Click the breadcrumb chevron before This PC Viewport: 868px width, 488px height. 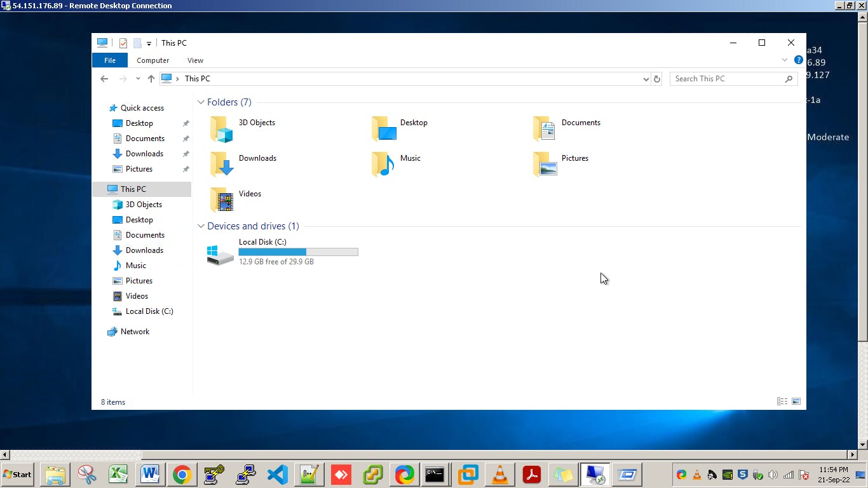(x=177, y=79)
